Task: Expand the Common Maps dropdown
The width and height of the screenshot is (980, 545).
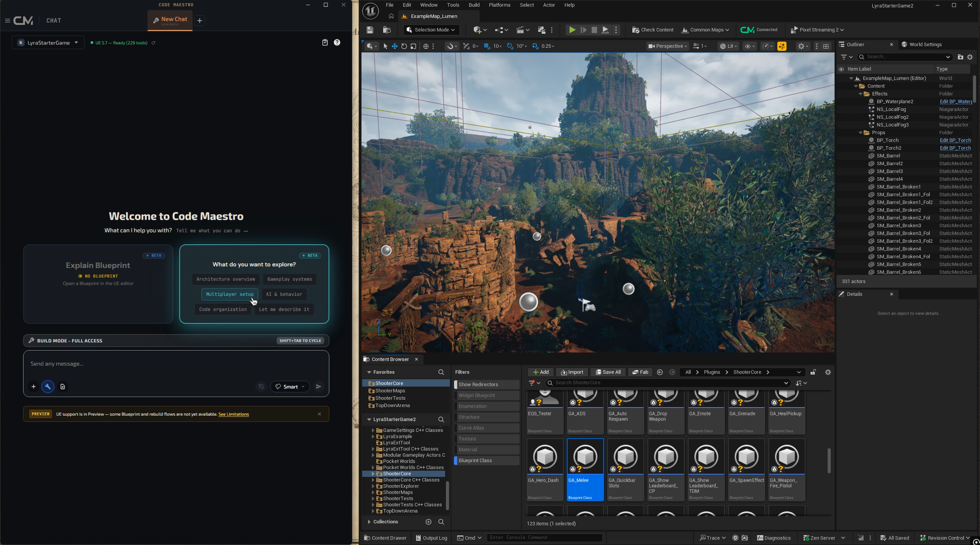Action: coord(705,30)
